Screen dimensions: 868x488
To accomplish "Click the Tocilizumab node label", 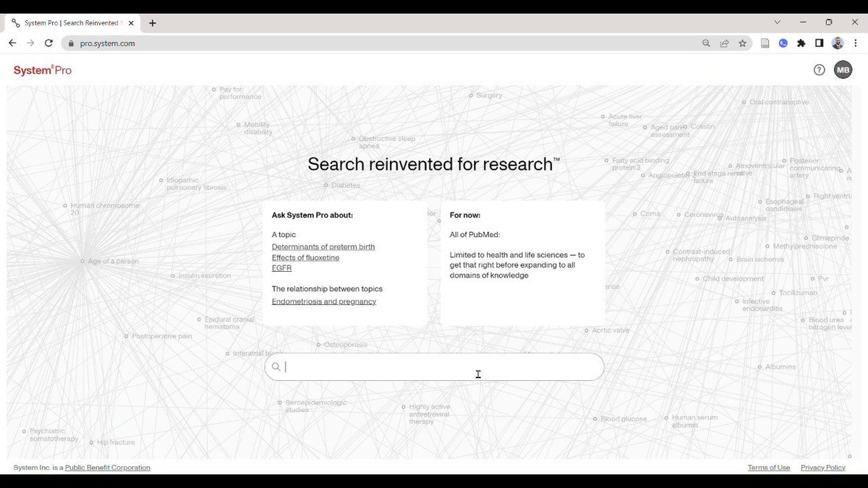I will pyautogui.click(x=798, y=293).
